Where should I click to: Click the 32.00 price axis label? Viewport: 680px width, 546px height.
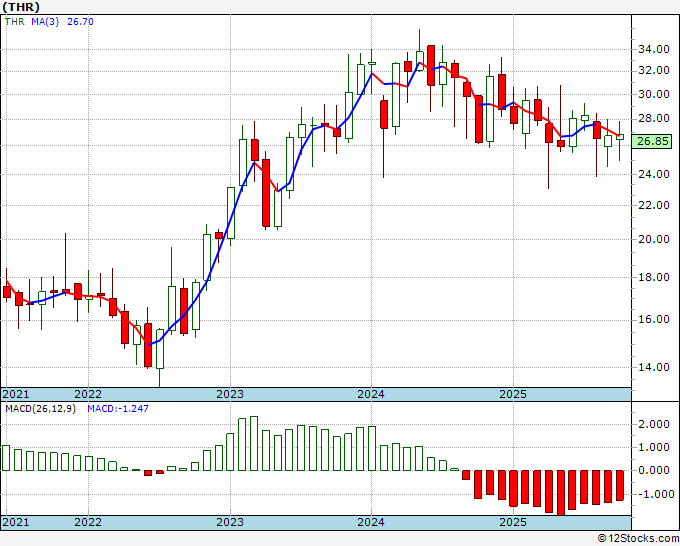coord(654,70)
